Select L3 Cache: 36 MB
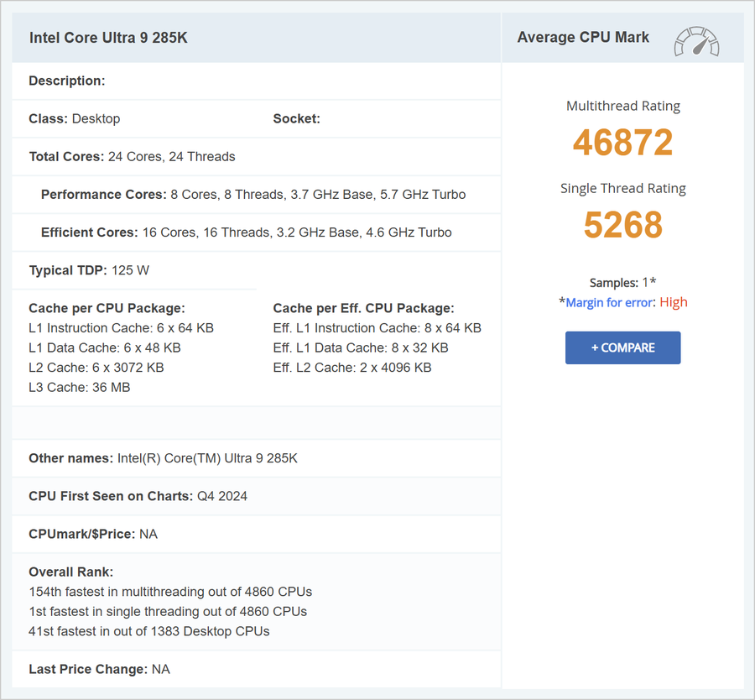The height and width of the screenshot is (700, 755). pyautogui.click(x=80, y=387)
